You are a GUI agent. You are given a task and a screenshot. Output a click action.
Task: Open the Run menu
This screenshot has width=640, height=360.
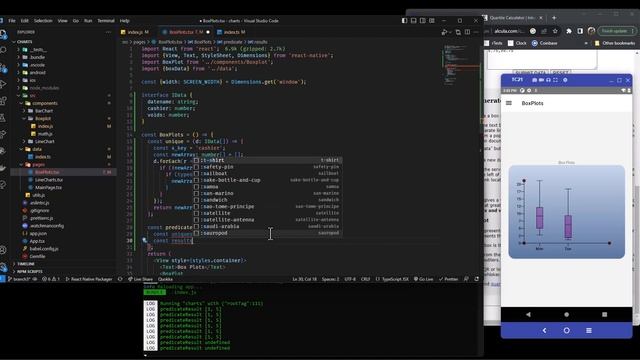88,20
